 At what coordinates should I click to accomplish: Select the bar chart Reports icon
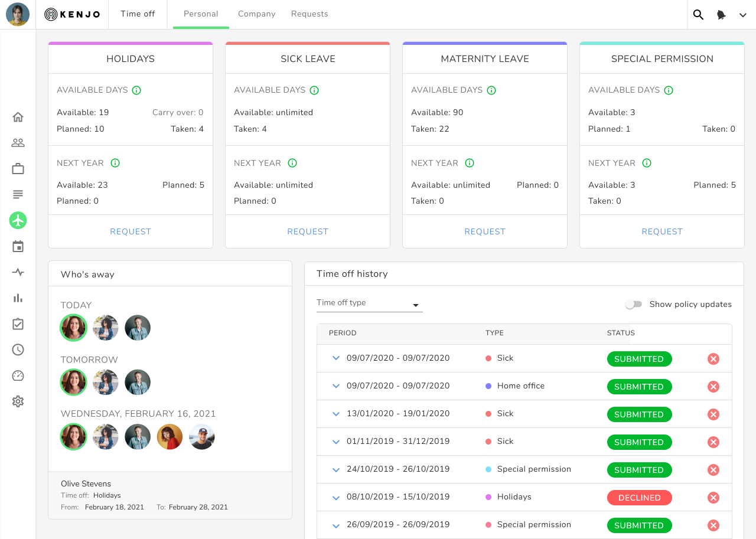tap(18, 298)
